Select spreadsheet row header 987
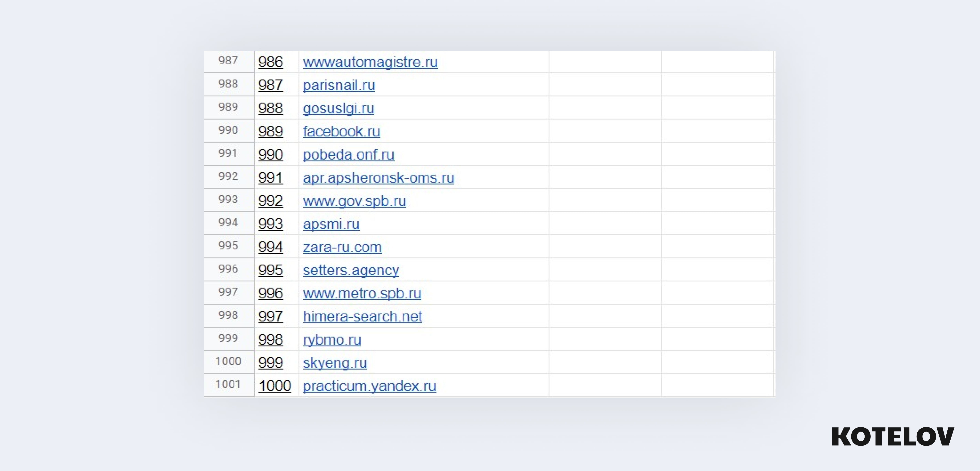This screenshot has width=980, height=471. coord(228,61)
